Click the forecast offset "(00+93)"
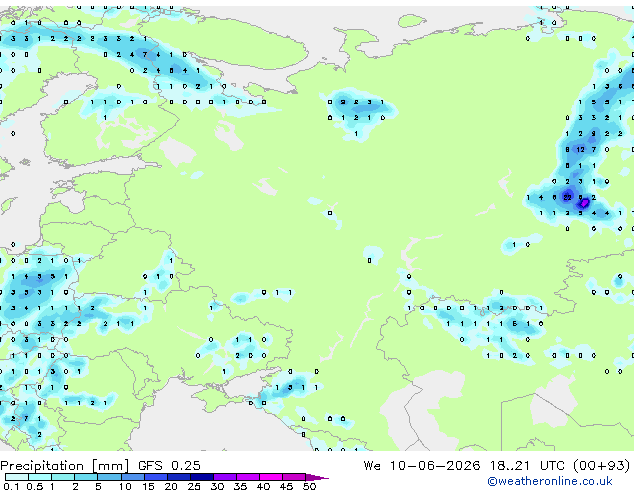634x490 pixels. tap(602, 465)
